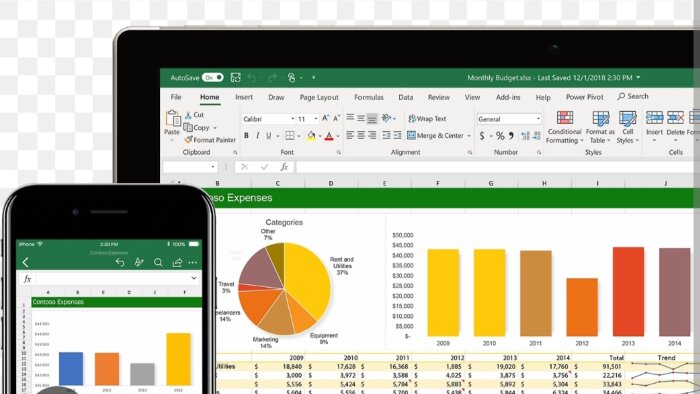Toggle Underline formatting
This screenshot has width=700, height=394.
point(268,135)
